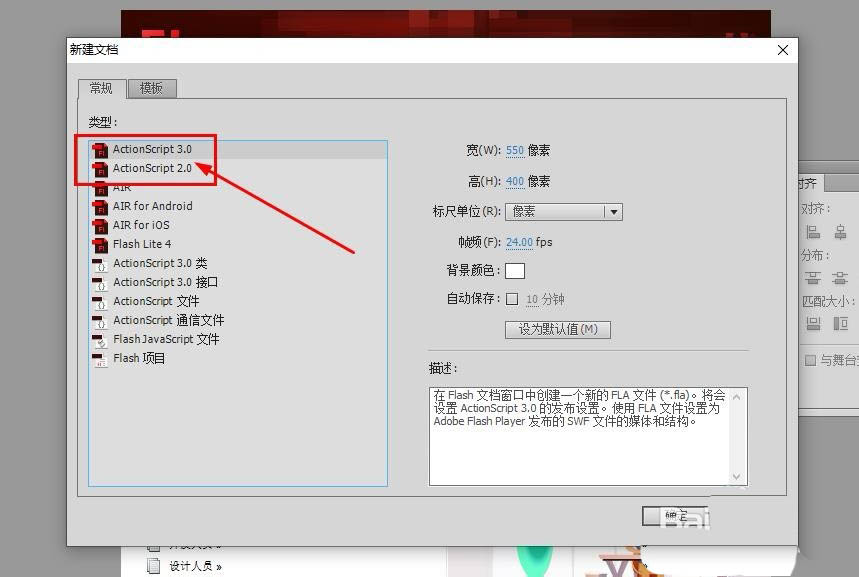Viewport: 859px width, 577px height.
Task: Open the 对齐 panel tab behind dialog
Action: [810, 182]
